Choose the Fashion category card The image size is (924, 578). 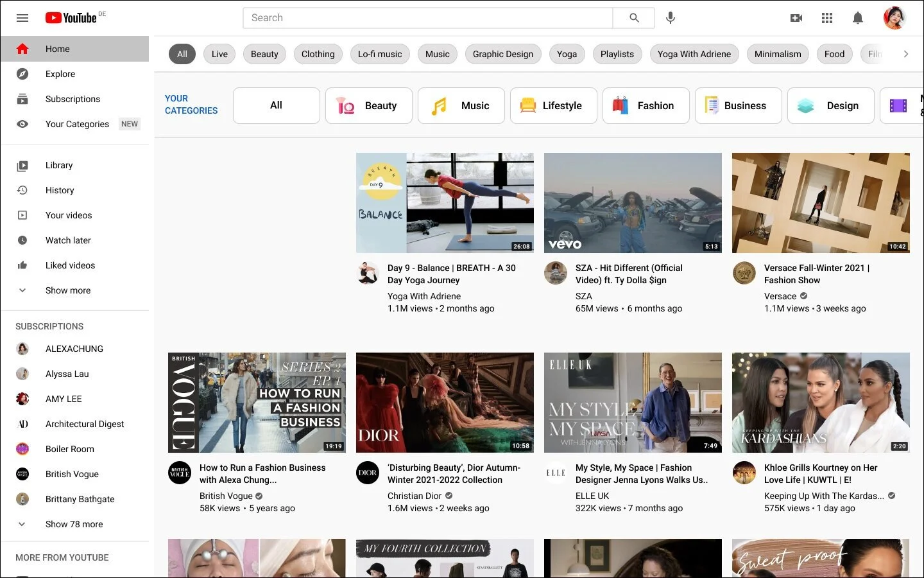(x=646, y=105)
